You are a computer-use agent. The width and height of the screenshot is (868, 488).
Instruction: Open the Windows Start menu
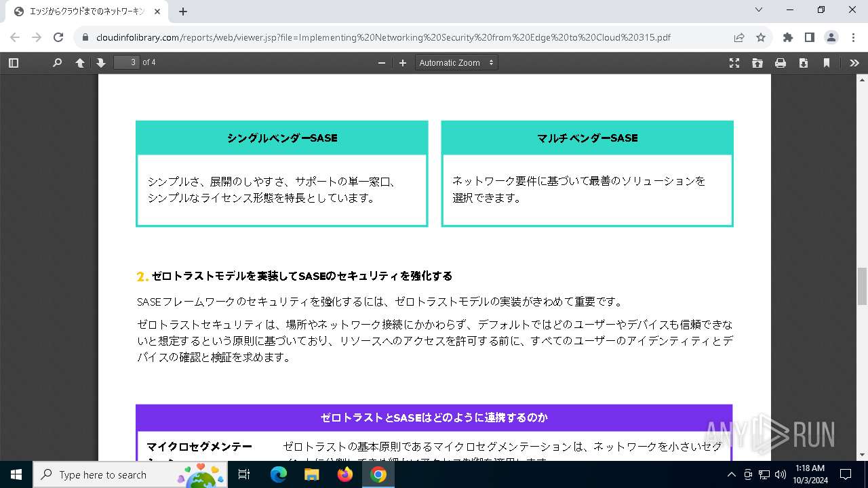tap(16, 474)
